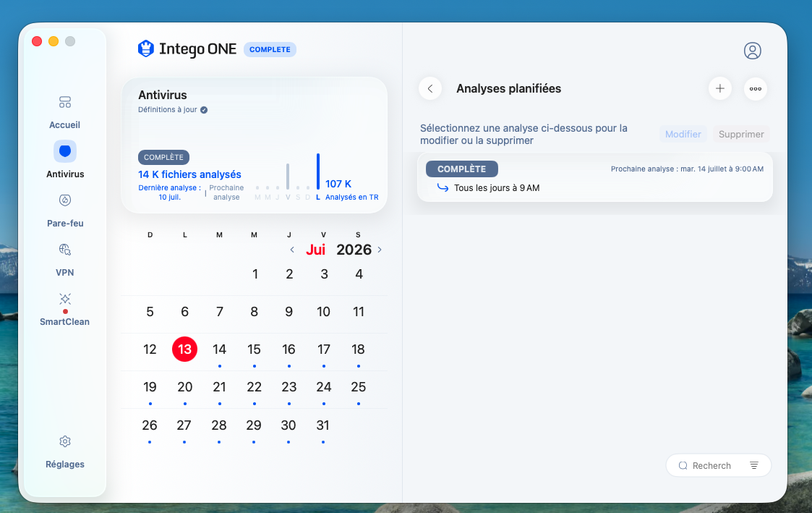
Task: Go to previous month in calendar
Action: pos(292,250)
